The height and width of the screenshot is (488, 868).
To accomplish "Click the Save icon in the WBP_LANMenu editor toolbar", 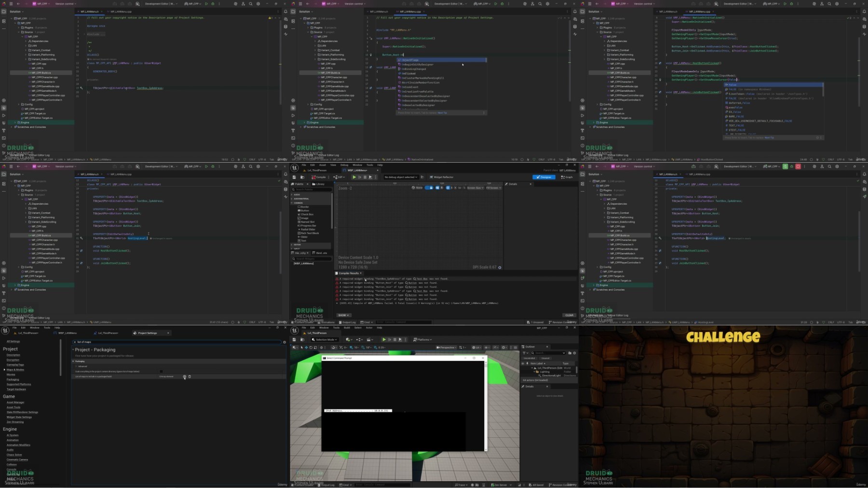I will tap(295, 177).
